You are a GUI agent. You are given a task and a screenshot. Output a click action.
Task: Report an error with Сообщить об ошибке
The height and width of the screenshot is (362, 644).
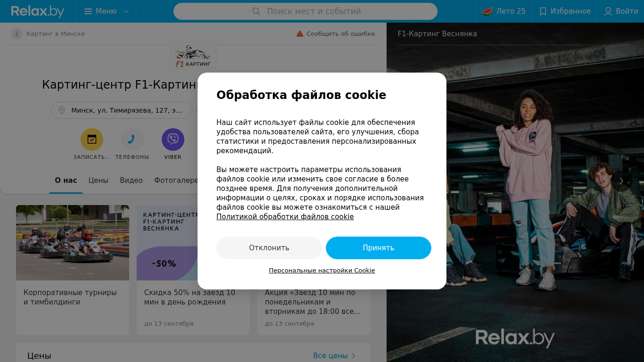pos(336,34)
